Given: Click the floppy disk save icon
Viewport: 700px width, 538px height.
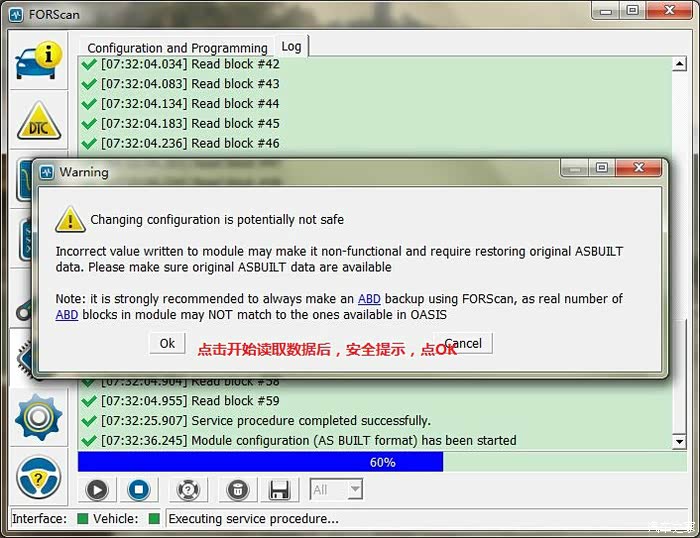Looking at the screenshot, I should click(279, 490).
